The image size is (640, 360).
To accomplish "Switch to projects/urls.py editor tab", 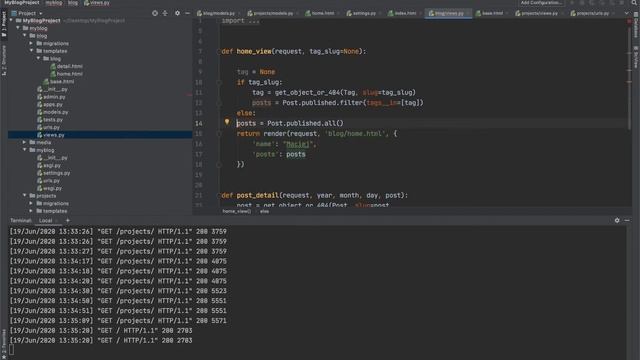I will tap(590, 13).
